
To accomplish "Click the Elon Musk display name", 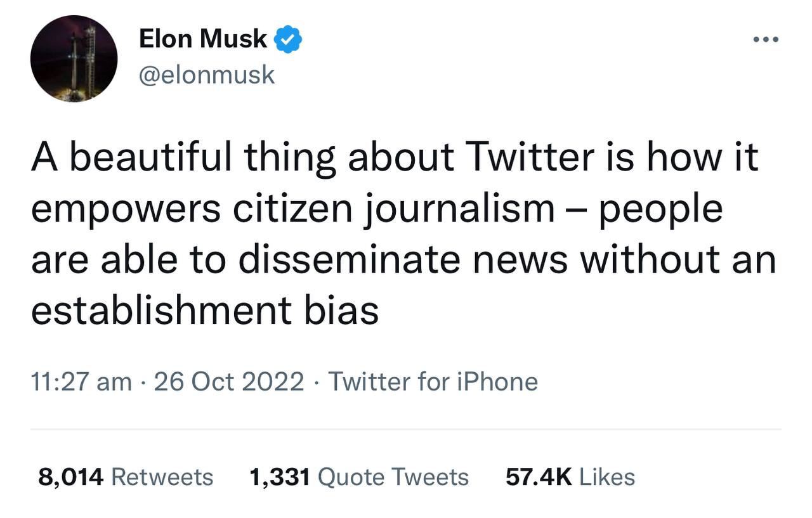I will [203, 39].
